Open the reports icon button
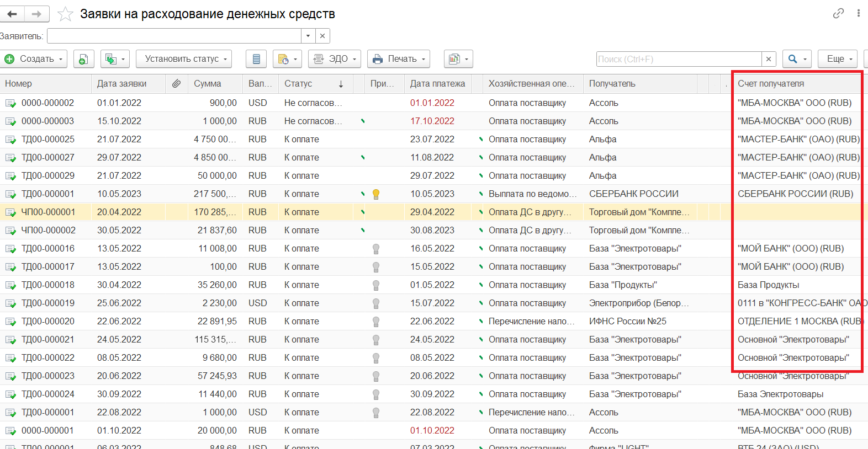Viewport: 868px width, 449px height. coord(458,59)
